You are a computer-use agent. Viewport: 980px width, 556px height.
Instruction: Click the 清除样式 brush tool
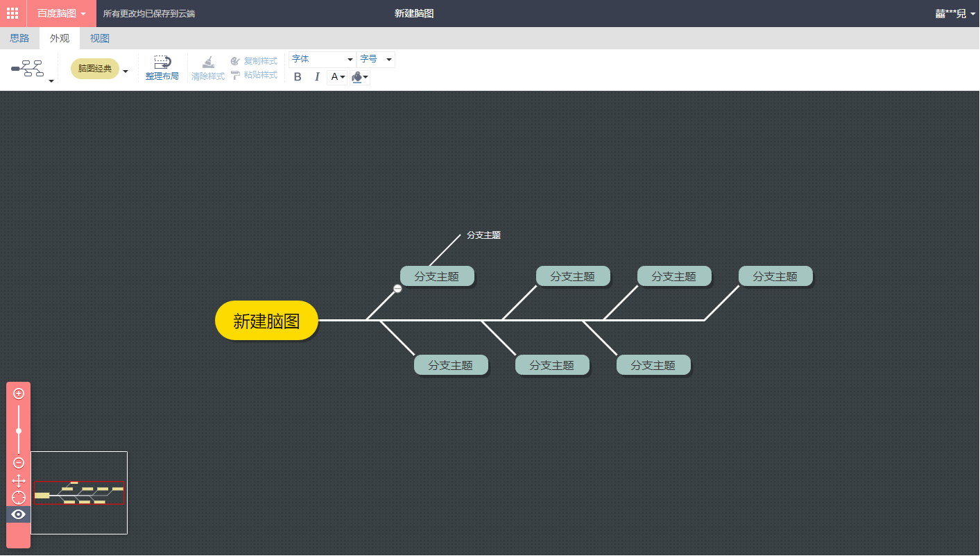208,68
